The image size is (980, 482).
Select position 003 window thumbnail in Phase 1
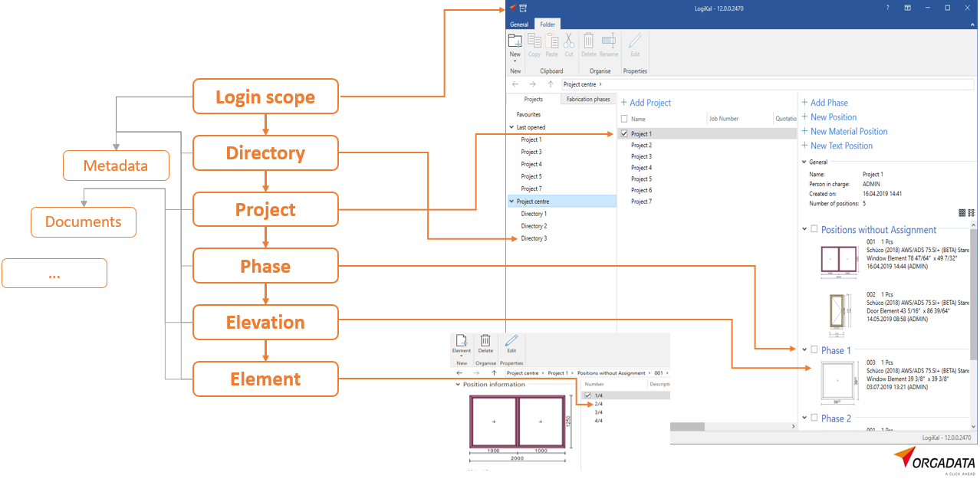coord(839,382)
